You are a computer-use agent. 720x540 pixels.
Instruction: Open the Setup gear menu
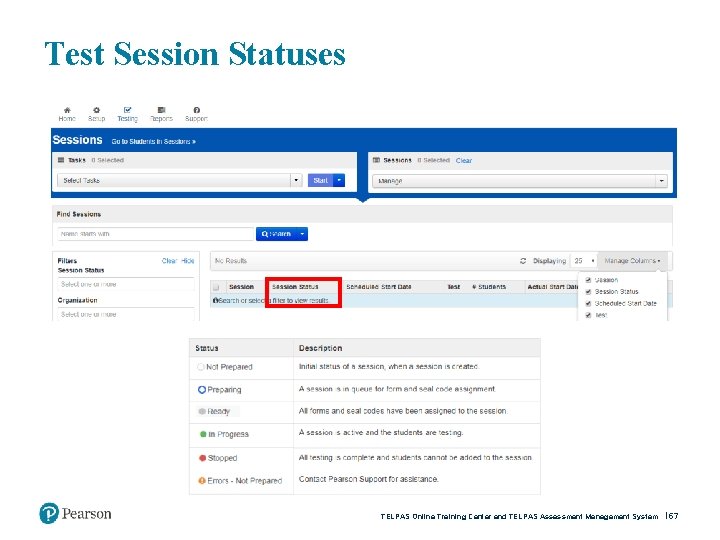96,114
